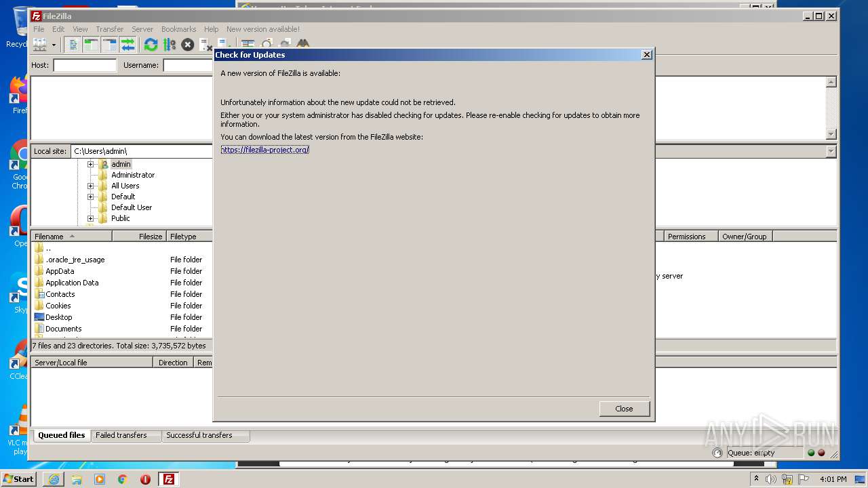Select the Application Data folder row
The image size is (868, 488).
[x=122, y=283]
